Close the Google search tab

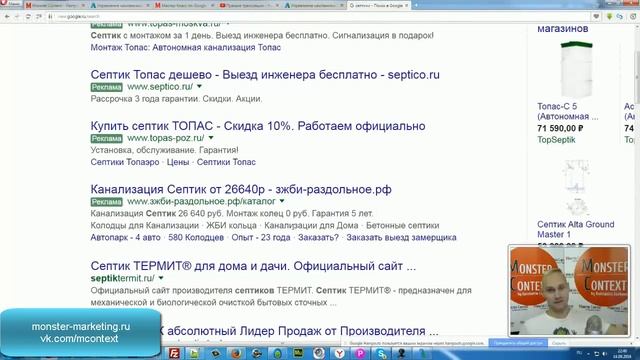pos(407,5)
